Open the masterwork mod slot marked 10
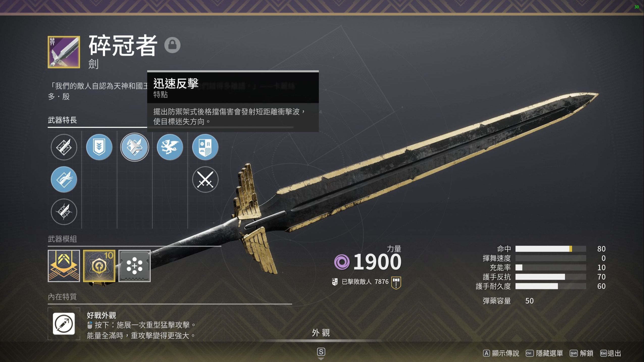This screenshot has height=362, width=644. [x=99, y=266]
